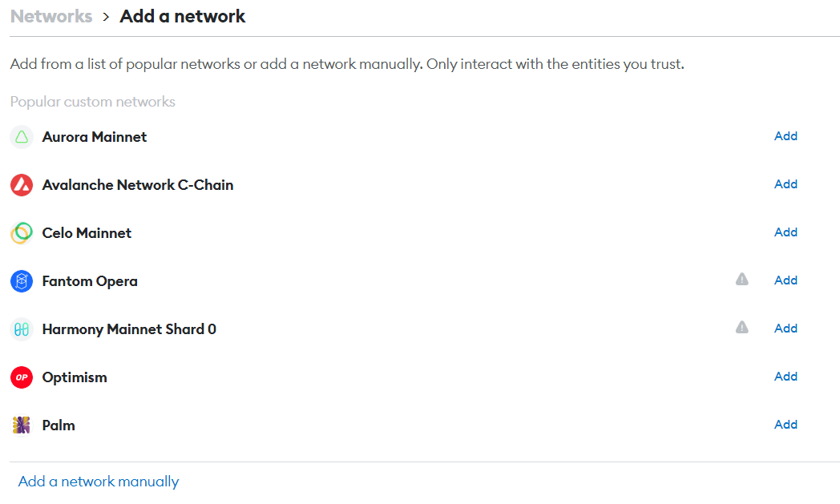Add the Palm network
Image resolution: width=840 pixels, height=504 pixels.
pyautogui.click(x=785, y=425)
